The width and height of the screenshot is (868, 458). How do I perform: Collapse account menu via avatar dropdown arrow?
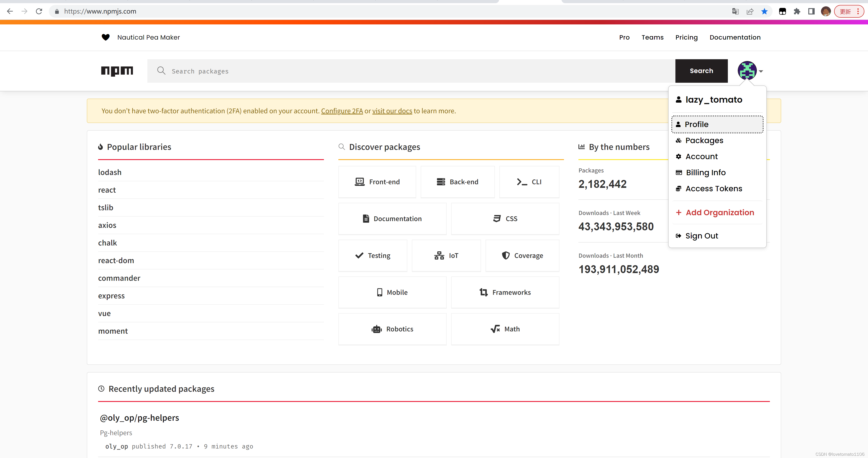click(x=761, y=71)
